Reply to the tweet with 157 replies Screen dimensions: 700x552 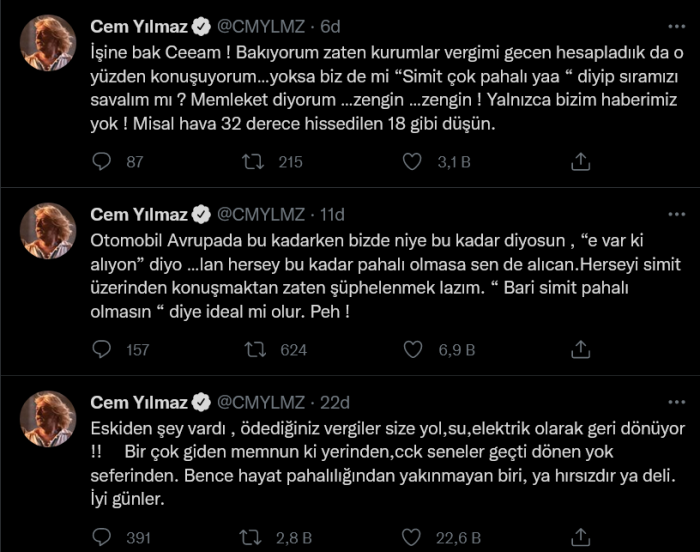point(101,349)
